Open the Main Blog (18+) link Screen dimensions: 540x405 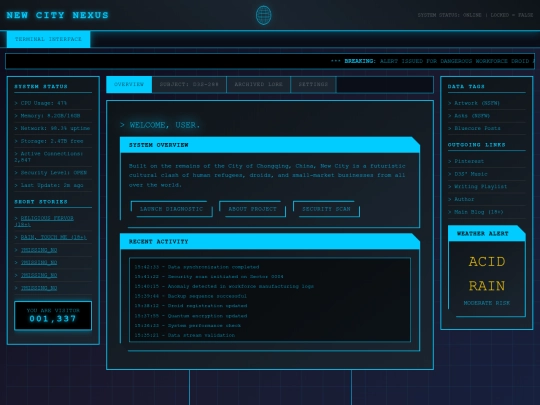(x=478, y=212)
